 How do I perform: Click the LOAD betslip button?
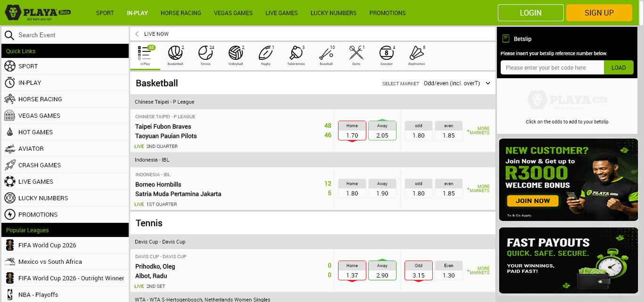tap(619, 67)
